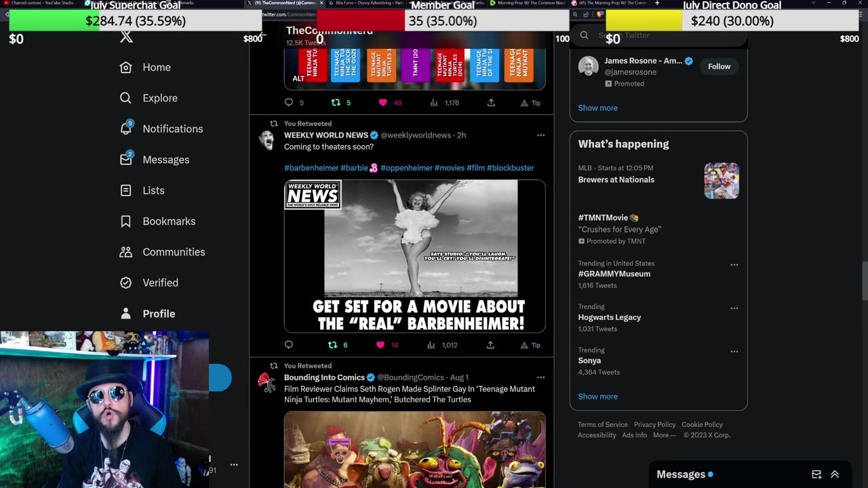Click the X logo icon
The height and width of the screenshot is (488, 868).
coord(126,37)
